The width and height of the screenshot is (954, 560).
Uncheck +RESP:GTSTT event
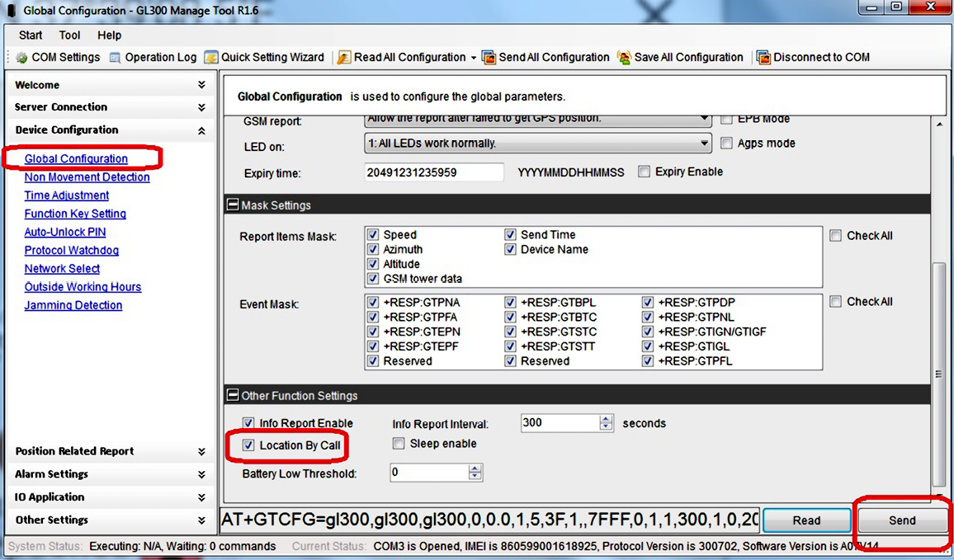click(x=511, y=346)
